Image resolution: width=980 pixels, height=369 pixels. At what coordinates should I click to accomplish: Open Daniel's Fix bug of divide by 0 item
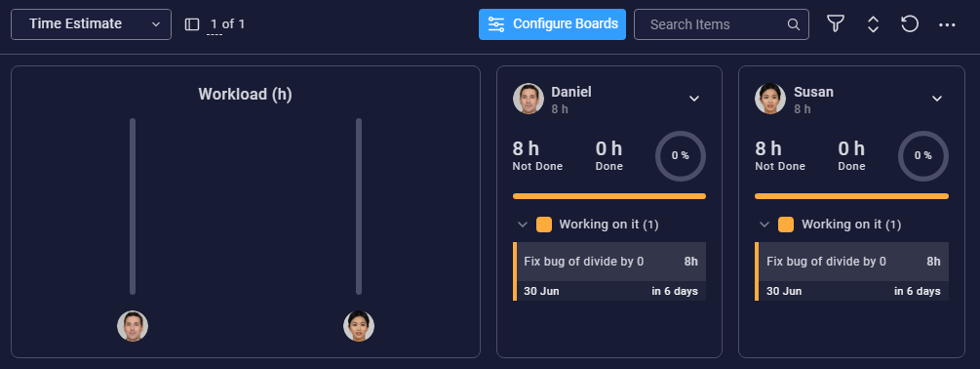609,271
